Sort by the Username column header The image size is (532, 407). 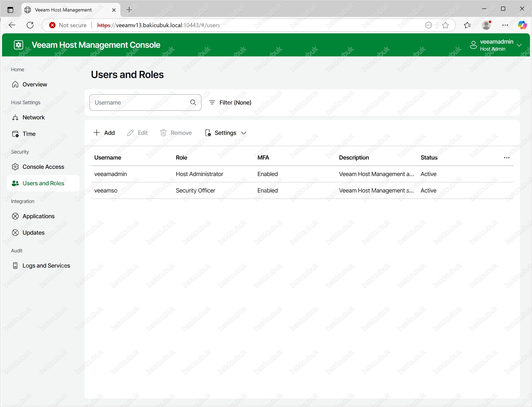tap(108, 158)
